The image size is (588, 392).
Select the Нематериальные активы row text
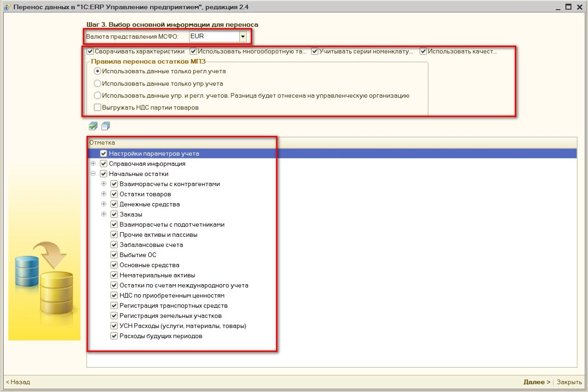[157, 275]
